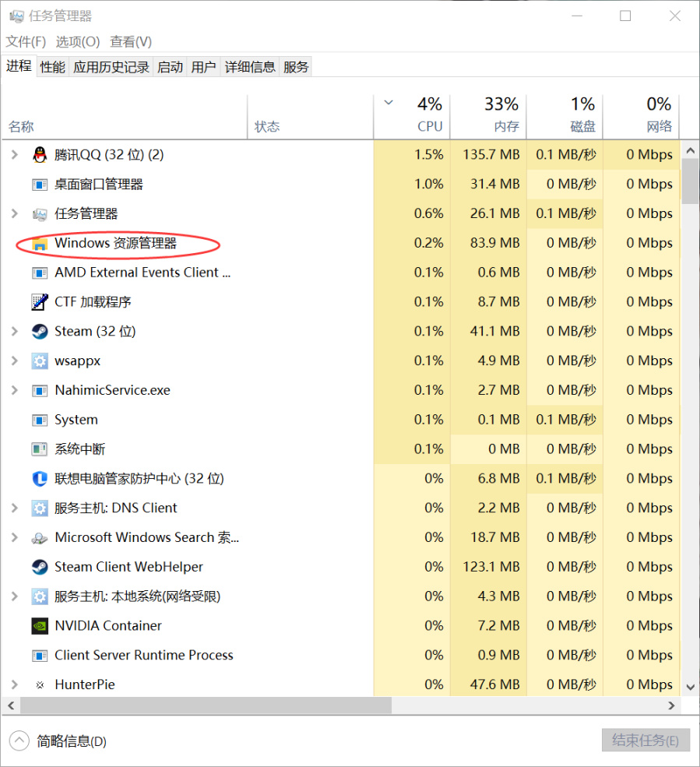Click the wsappx gear icon
Viewport: 700px width, 767px height.
tap(40, 361)
